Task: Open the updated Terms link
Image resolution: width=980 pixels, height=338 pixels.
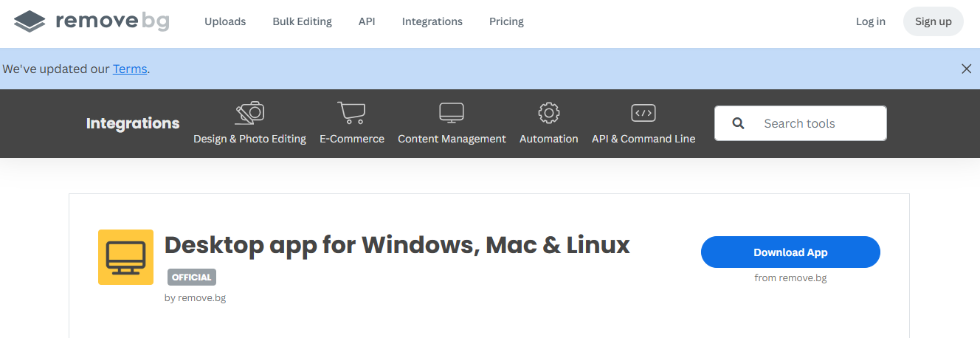Action: (x=130, y=69)
